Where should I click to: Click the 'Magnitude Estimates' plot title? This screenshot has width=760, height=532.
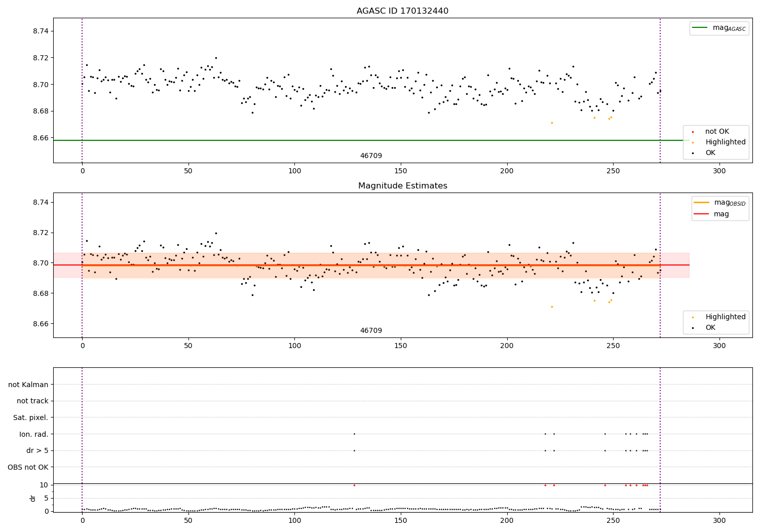(402, 186)
